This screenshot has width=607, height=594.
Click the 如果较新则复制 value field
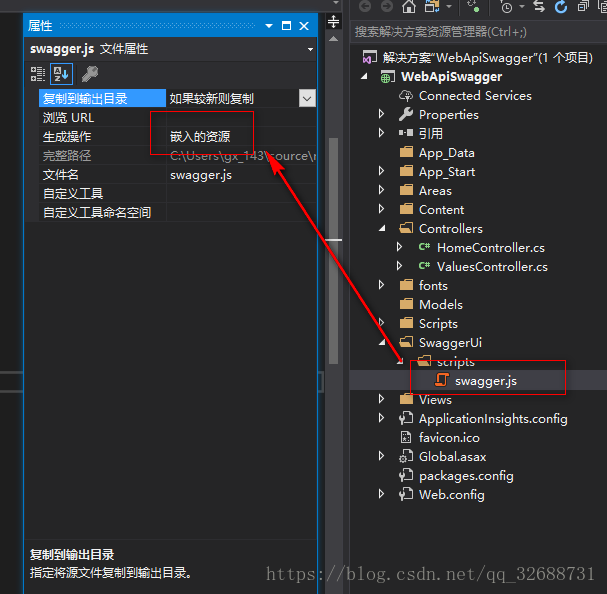[232, 98]
